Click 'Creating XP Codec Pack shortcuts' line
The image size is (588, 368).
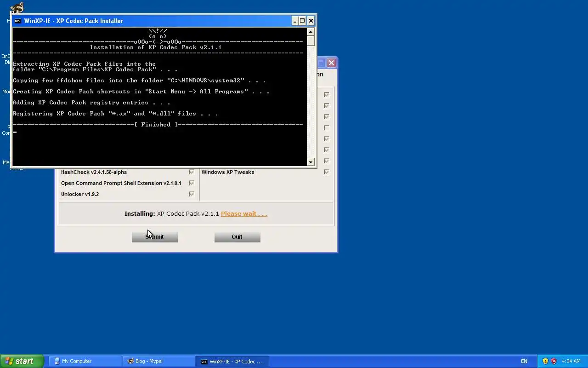click(x=141, y=92)
